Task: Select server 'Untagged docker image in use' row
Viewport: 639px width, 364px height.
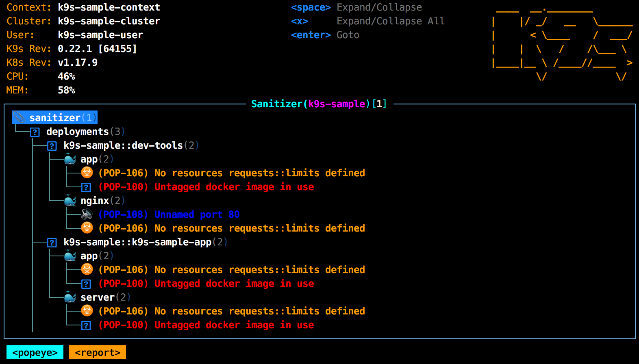Action: [x=206, y=325]
